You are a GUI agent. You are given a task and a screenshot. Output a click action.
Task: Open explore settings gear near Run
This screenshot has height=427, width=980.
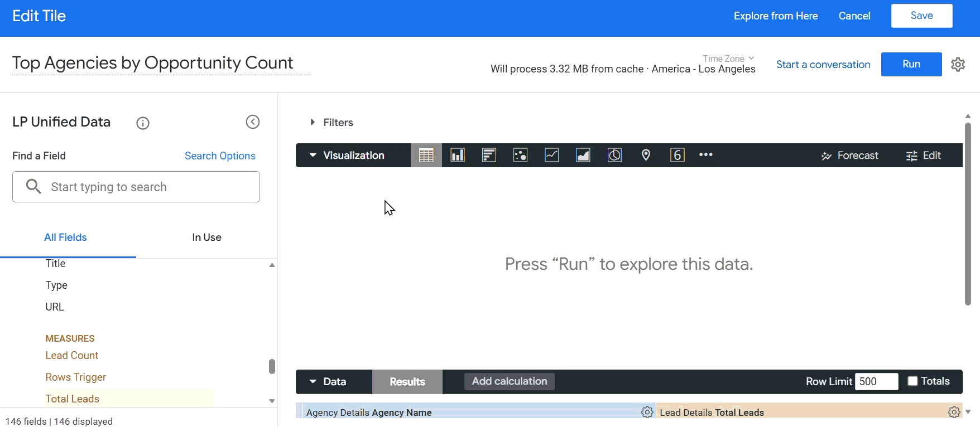tap(958, 65)
